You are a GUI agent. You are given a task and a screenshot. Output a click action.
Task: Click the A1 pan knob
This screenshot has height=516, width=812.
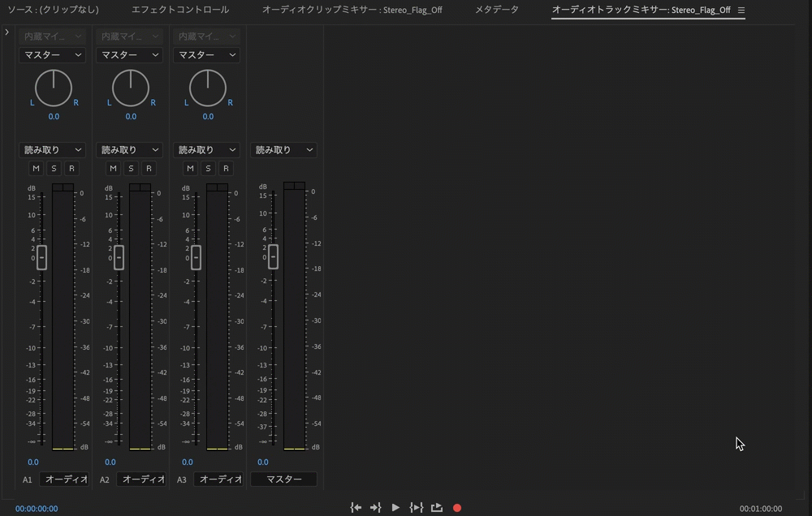(54, 88)
